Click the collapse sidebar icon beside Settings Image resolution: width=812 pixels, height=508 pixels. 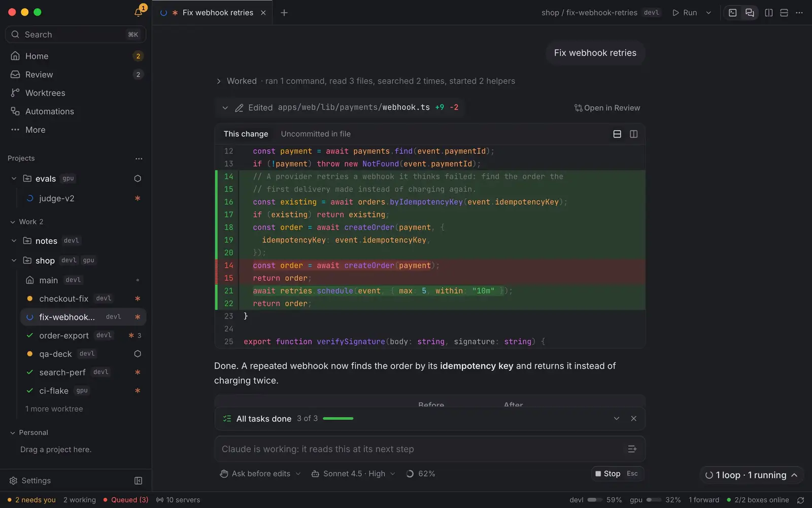[138, 481]
